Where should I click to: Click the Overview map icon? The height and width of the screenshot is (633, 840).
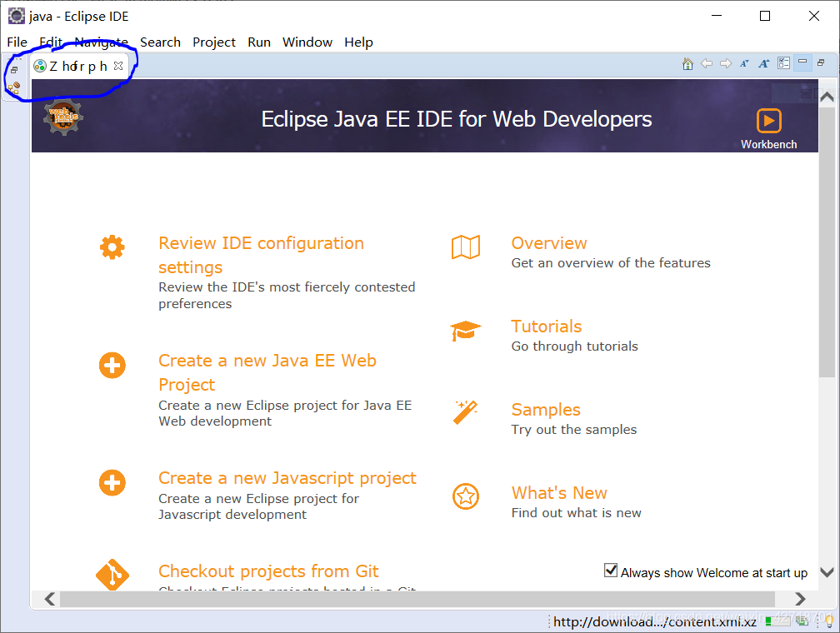click(x=466, y=247)
